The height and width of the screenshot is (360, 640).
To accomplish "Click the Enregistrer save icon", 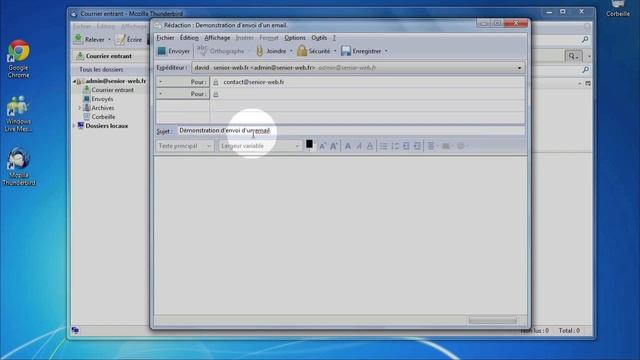I will (x=346, y=51).
